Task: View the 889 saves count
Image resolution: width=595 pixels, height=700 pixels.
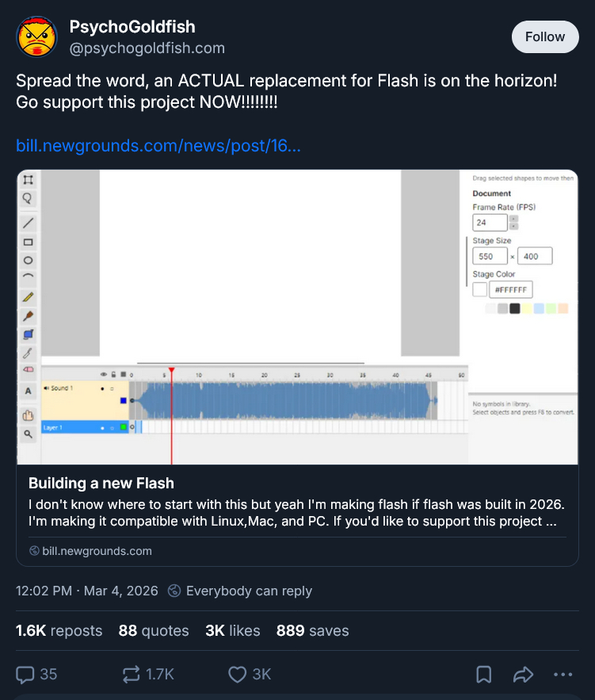Action: (312, 631)
